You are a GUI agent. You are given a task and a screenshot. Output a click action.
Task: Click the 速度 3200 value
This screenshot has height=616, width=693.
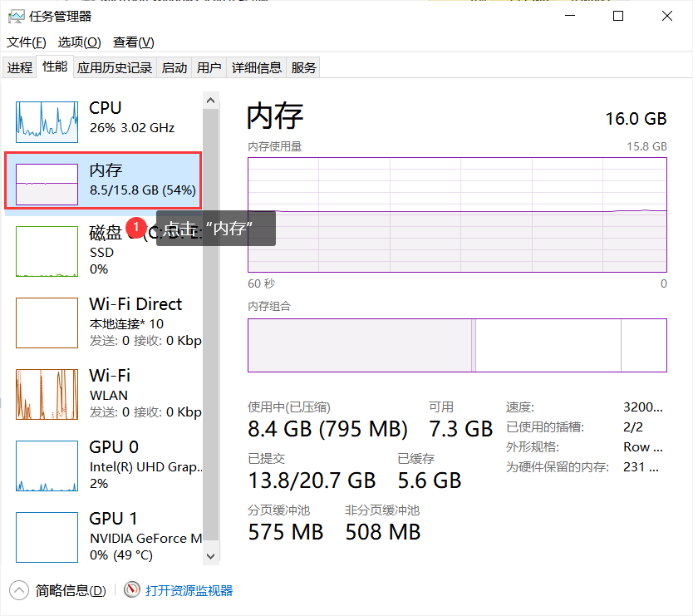(x=643, y=407)
